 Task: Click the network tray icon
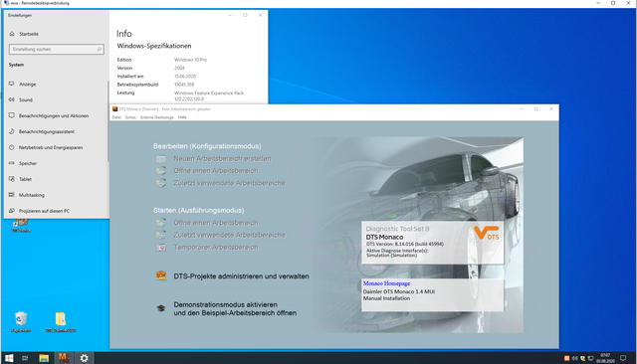pos(590,358)
